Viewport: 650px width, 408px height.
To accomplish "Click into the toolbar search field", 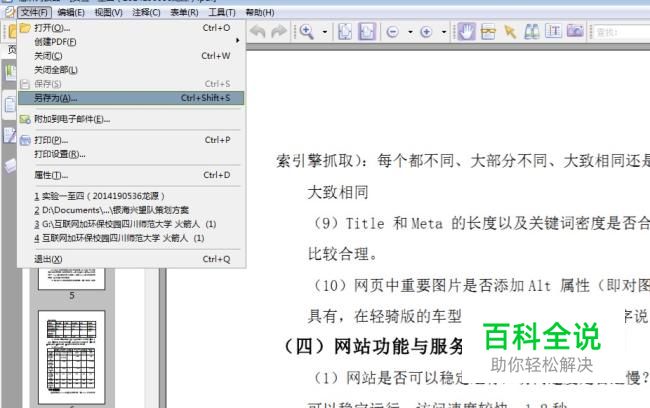I will [621, 32].
